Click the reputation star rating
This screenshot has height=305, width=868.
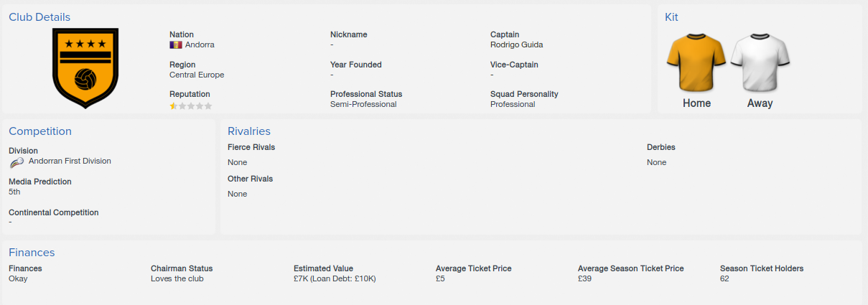click(191, 105)
